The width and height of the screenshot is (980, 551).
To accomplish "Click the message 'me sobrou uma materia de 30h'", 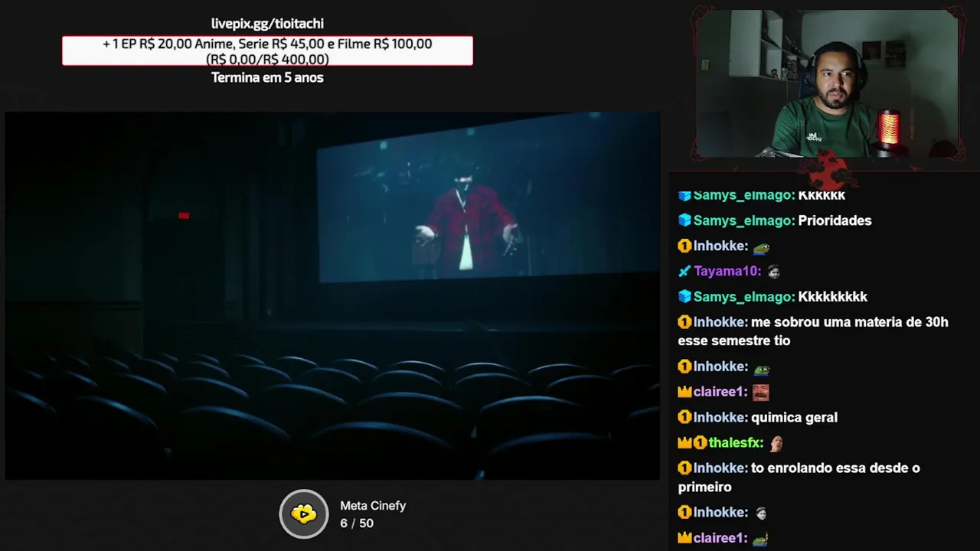I will (x=813, y=331).
